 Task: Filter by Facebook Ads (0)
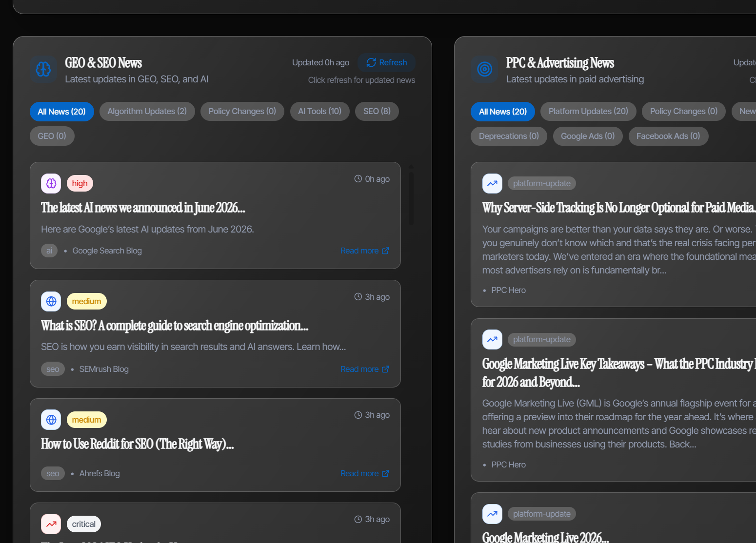(668, 136)
